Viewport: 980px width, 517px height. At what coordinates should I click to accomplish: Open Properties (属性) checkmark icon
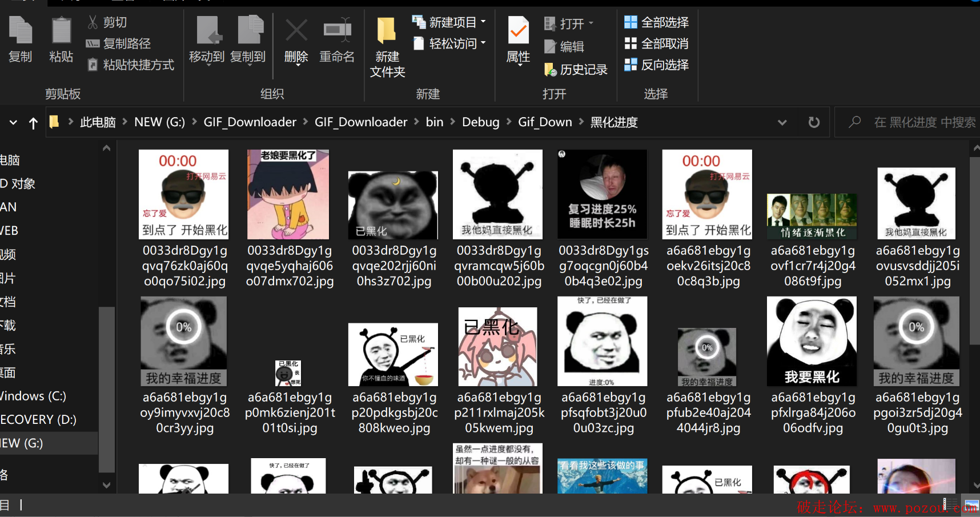pos(519,31)
